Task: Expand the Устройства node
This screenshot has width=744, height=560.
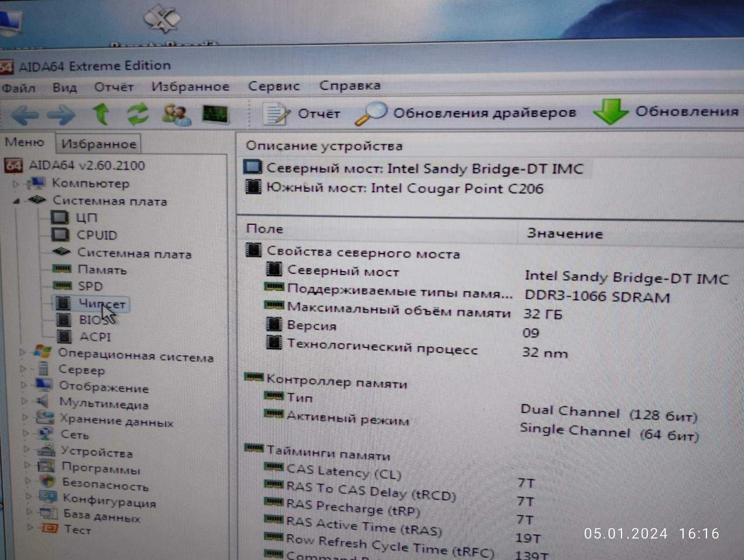Action: tap(27, 449)
